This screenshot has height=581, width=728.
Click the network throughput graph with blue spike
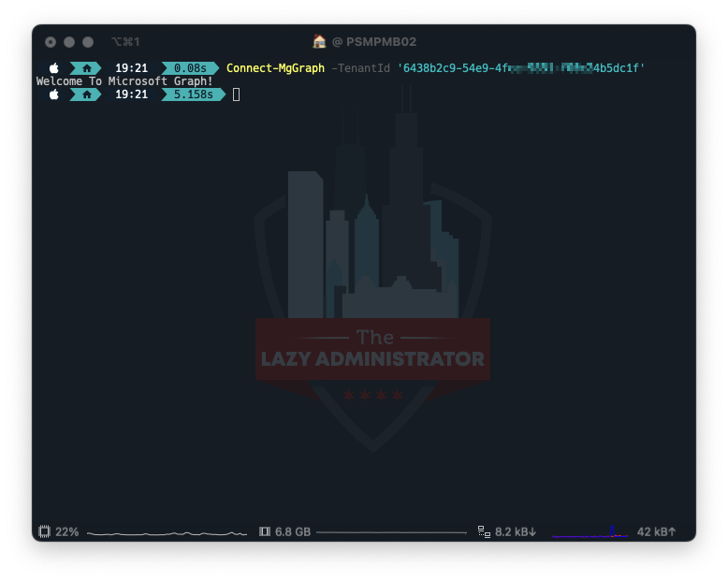590,531
